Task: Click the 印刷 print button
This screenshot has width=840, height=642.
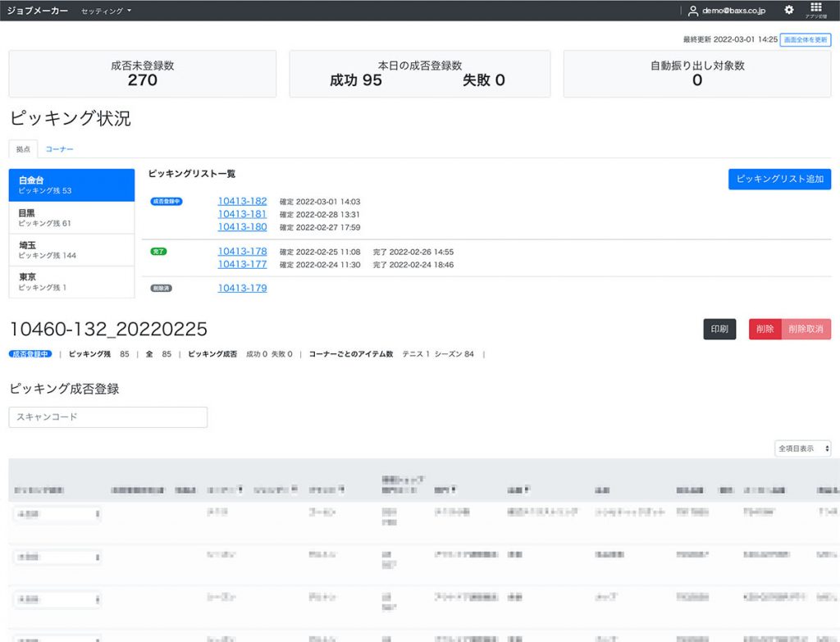Action: 719,328
